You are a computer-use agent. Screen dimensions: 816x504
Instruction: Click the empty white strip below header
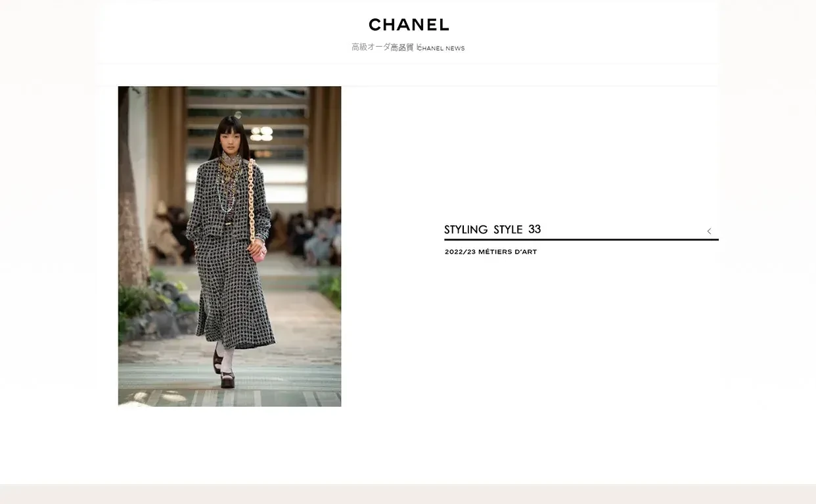pyautogui.click(x=408, y=75)
